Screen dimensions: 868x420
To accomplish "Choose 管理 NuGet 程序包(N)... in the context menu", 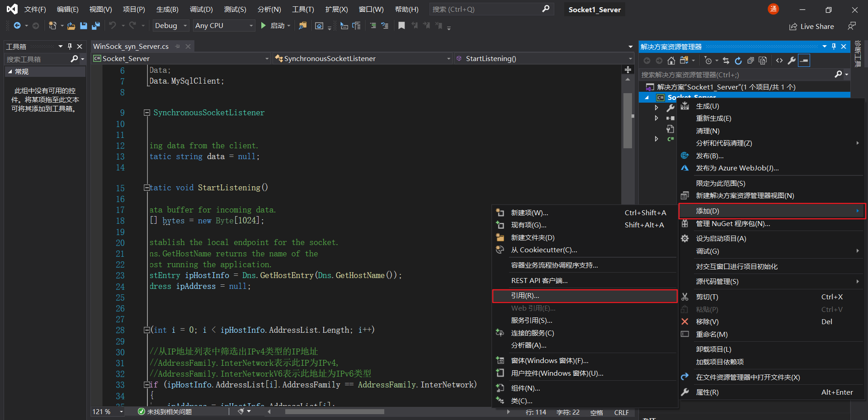I will tap(732, 224).
